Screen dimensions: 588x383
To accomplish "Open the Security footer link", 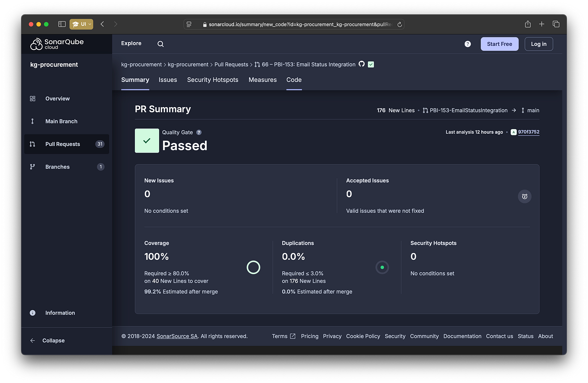I will [395, 336].
